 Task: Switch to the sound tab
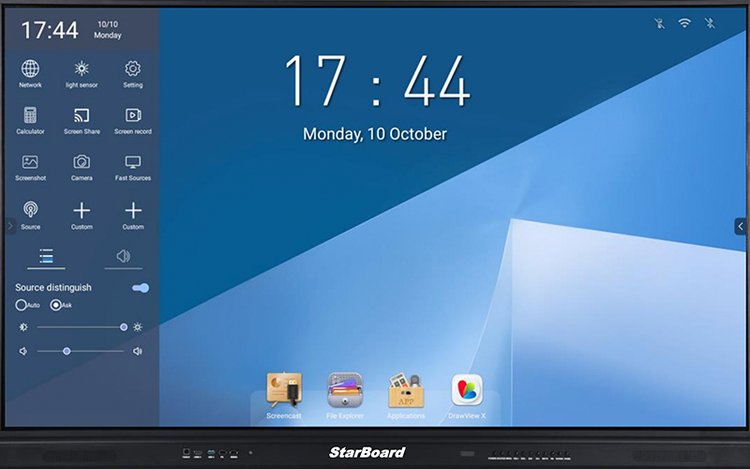(x=123, y=257)
